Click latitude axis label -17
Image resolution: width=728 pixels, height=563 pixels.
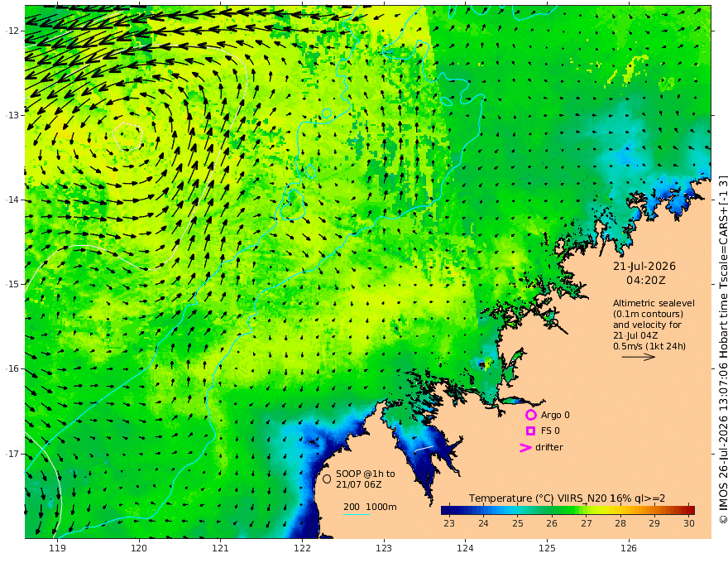12,454
